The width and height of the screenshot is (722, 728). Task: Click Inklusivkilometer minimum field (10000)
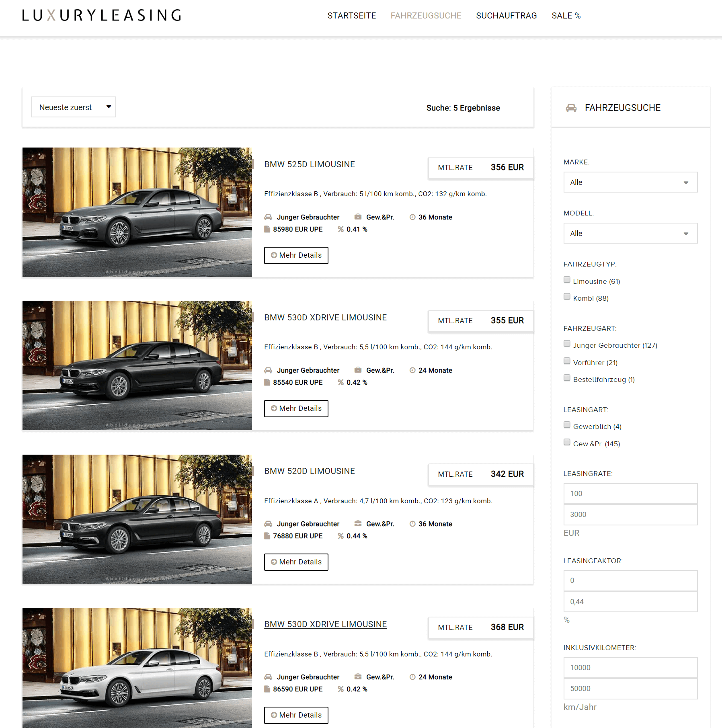[630, 668]
